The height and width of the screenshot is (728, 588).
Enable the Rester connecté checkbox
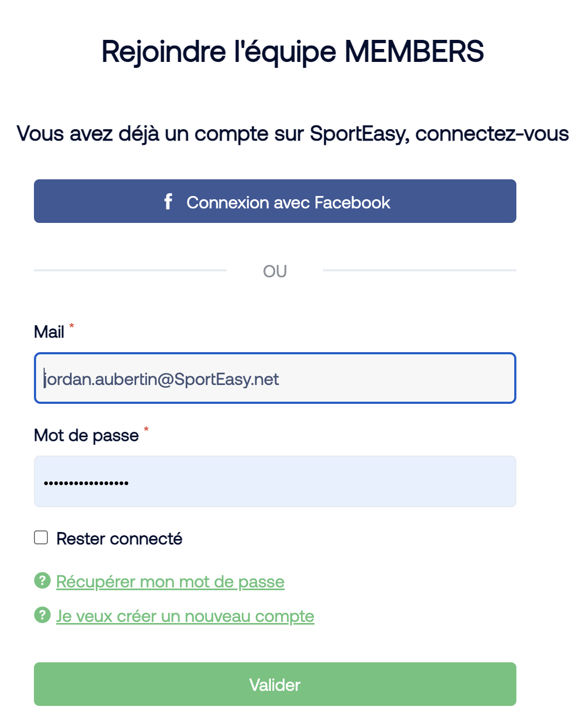click(41, 537)
